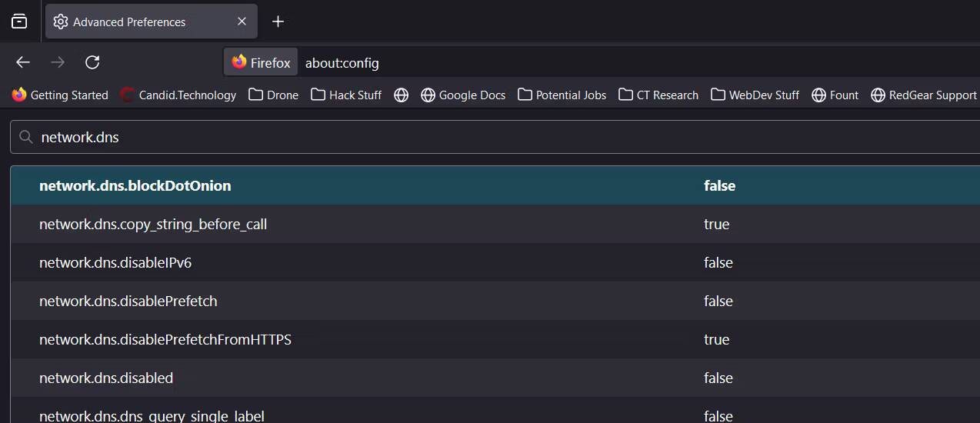Focus the about:config address bar
This screenshot has width=980, height=423.
(538, 62)
